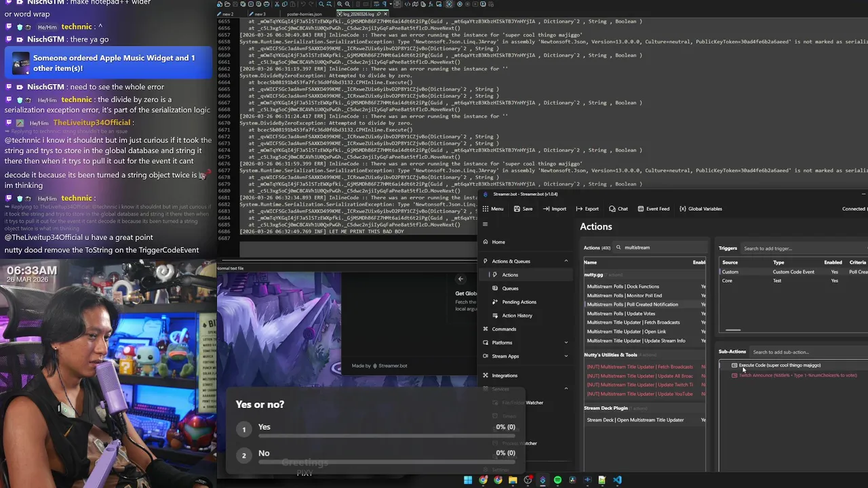The image size is (868, 488).
Task: Switch to poster-homies.json tab
Action: click(304, 14)
